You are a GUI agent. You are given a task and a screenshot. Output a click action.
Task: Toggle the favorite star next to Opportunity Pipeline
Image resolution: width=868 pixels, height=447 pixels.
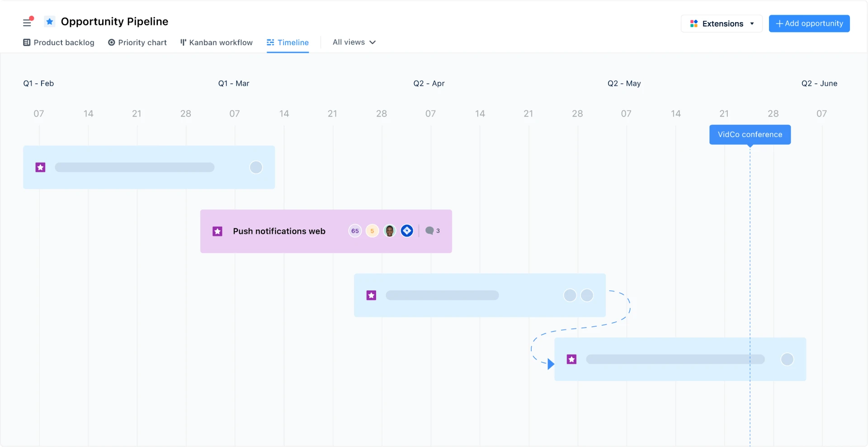point(50,21)
